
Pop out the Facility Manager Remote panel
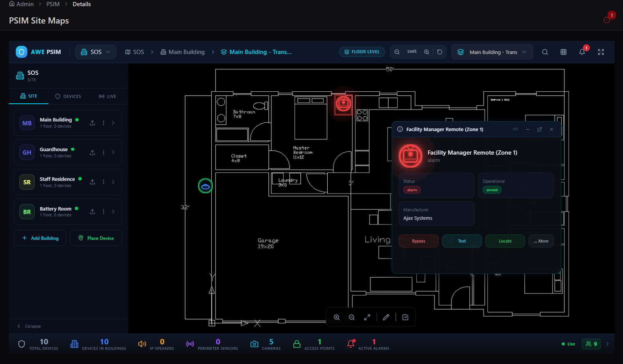pos(539,129)
